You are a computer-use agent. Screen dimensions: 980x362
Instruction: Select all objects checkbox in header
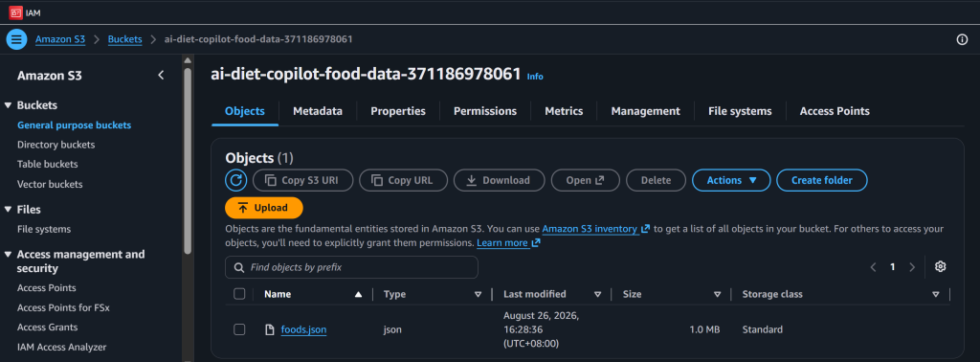pyautogui.click(x=239, y=294)
